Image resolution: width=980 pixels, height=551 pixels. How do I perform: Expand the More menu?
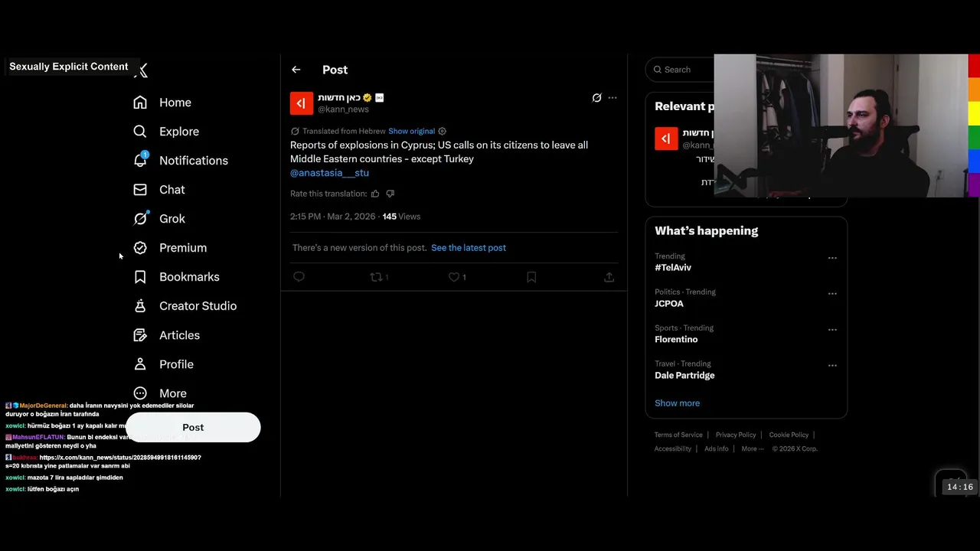(x=159, y=393)
